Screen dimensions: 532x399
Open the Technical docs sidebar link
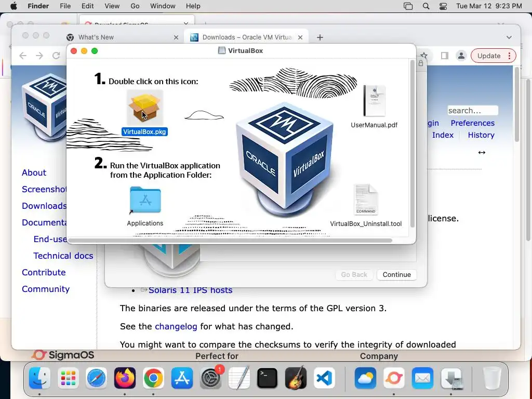pyautogui.click(x=63, y=256)
